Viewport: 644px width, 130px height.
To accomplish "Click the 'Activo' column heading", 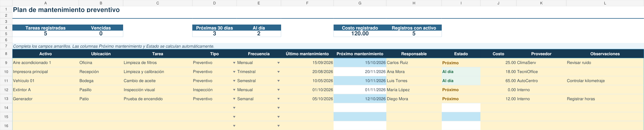I will 45,54.
